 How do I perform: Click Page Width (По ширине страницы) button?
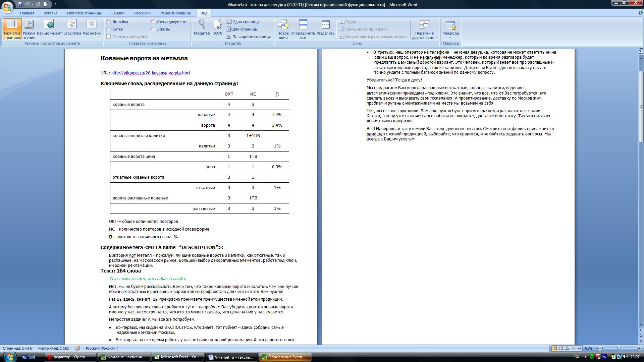click(x=249, y=37)
